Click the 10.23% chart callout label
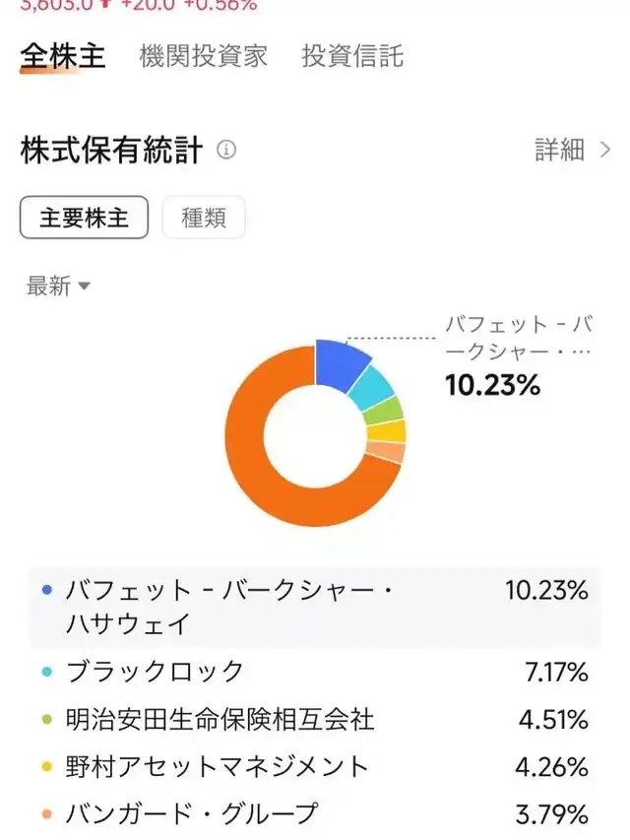The width and height of the screenshot is (630, 840). 492,385
